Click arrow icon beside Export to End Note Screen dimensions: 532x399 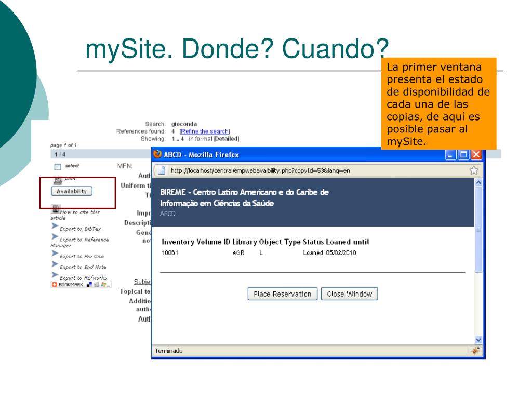55,264
